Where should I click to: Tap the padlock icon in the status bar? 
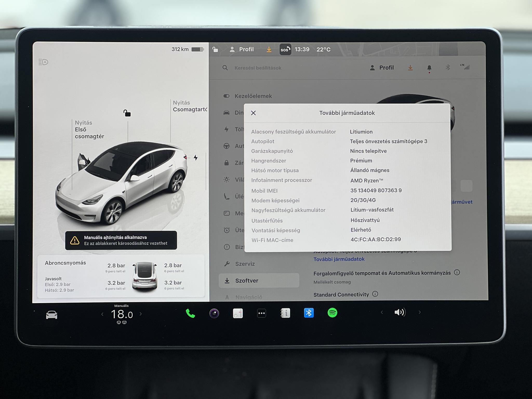pos(215,49)
